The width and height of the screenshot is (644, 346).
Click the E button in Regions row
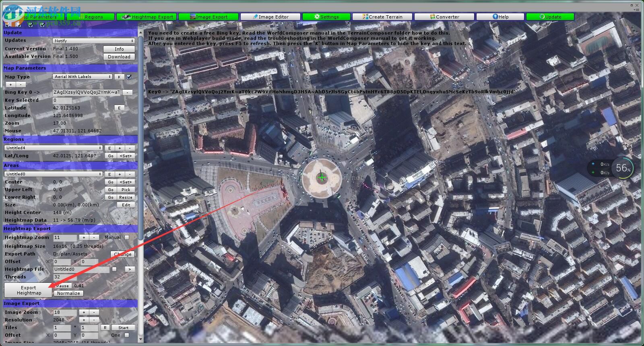[109, 148]
